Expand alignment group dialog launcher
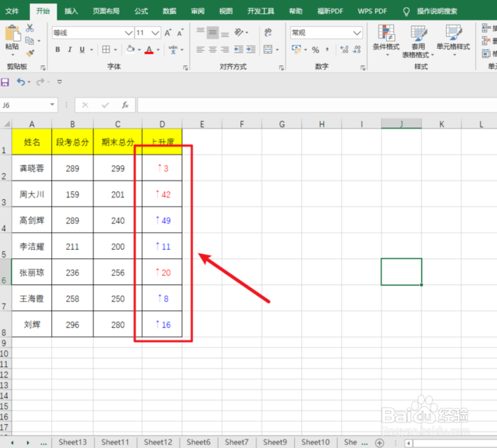The image size is (497, 448). click(x=281, y=68)
